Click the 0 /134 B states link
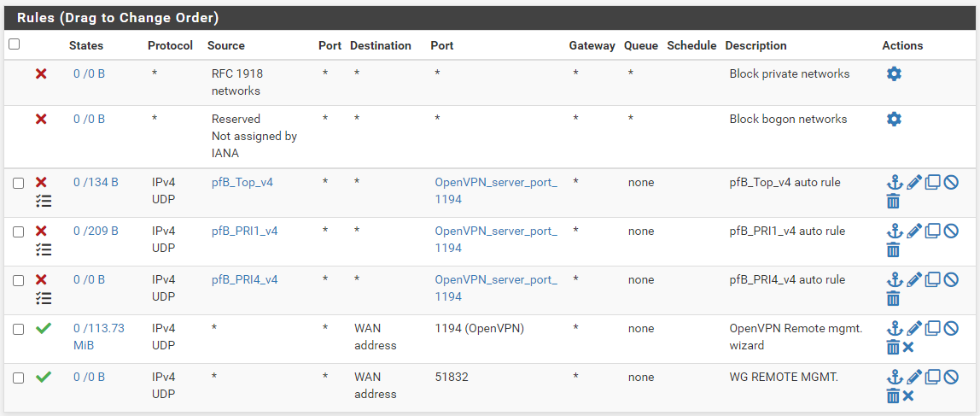980x416 pixels. (x=96, y=182)
